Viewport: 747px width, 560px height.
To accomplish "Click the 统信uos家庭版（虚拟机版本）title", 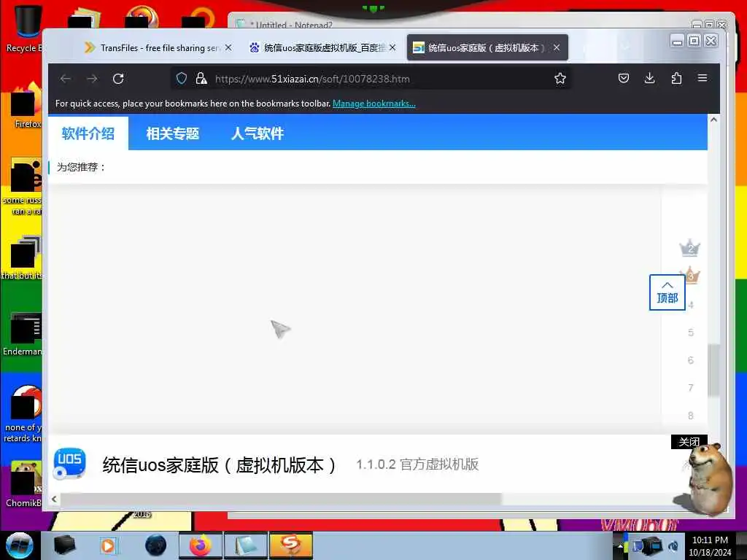I will coord(219,464).
